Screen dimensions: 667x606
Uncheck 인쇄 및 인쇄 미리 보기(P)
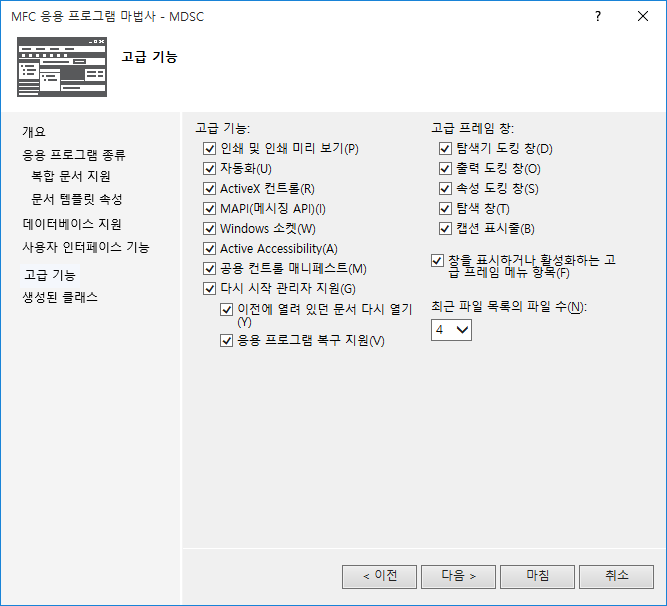click(209, 148)
